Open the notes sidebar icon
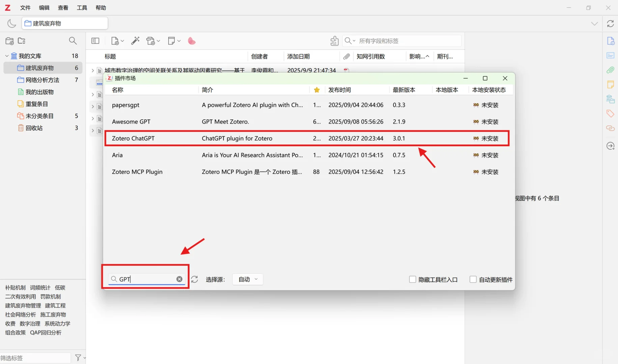The image size is (618, 364). point(610,84)
